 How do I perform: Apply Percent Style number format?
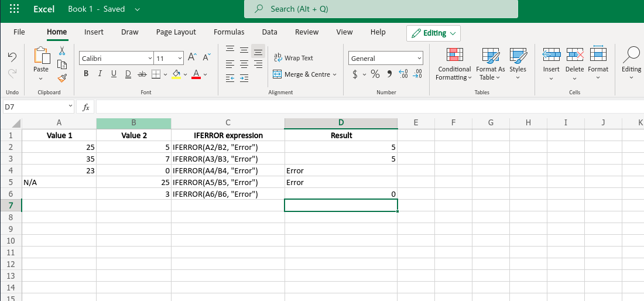point(375,74)
